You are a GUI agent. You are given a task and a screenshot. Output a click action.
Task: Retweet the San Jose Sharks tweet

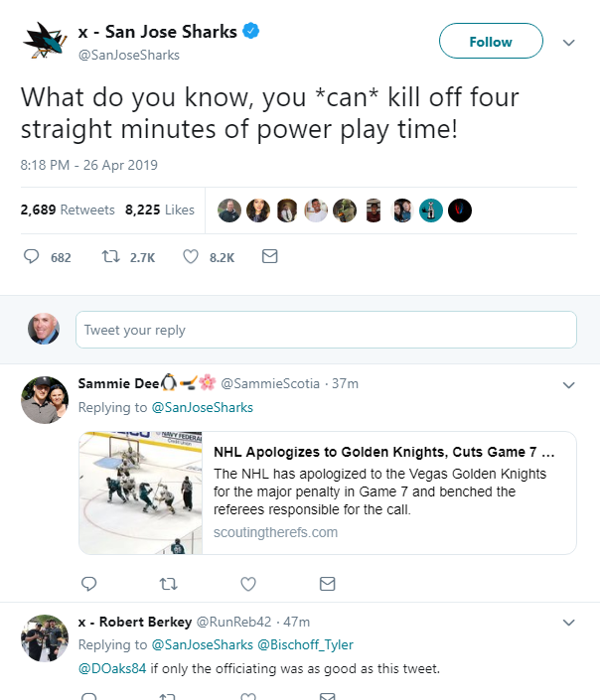pos(111,256)
